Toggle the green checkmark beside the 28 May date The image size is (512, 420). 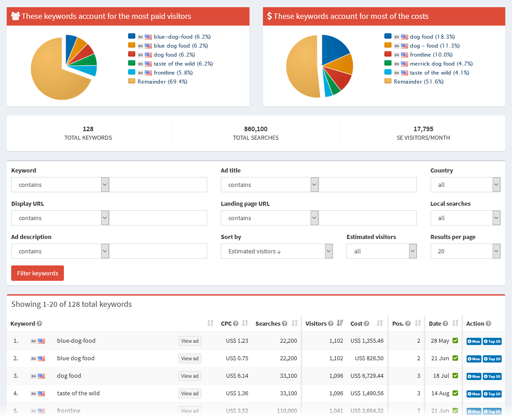tap(455, 341)
